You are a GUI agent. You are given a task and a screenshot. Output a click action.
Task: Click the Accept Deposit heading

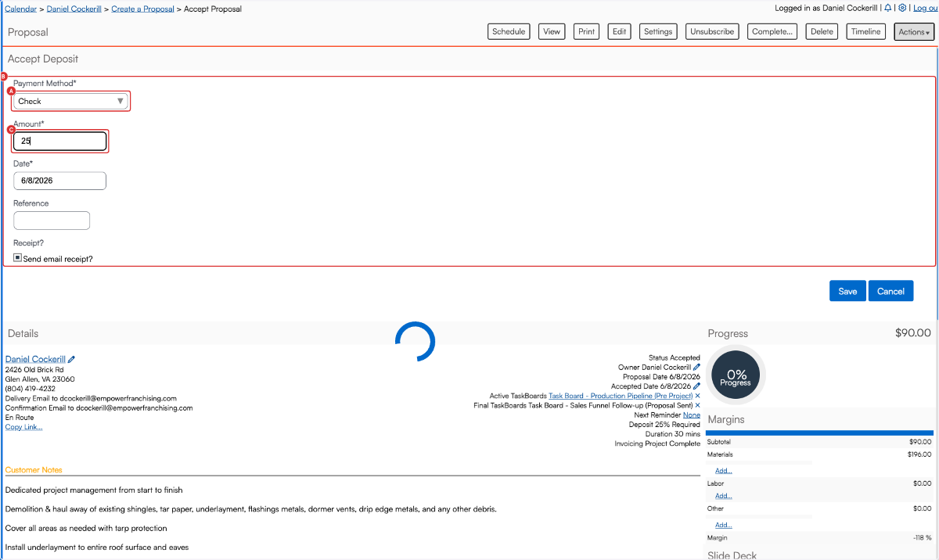point(43,59)
